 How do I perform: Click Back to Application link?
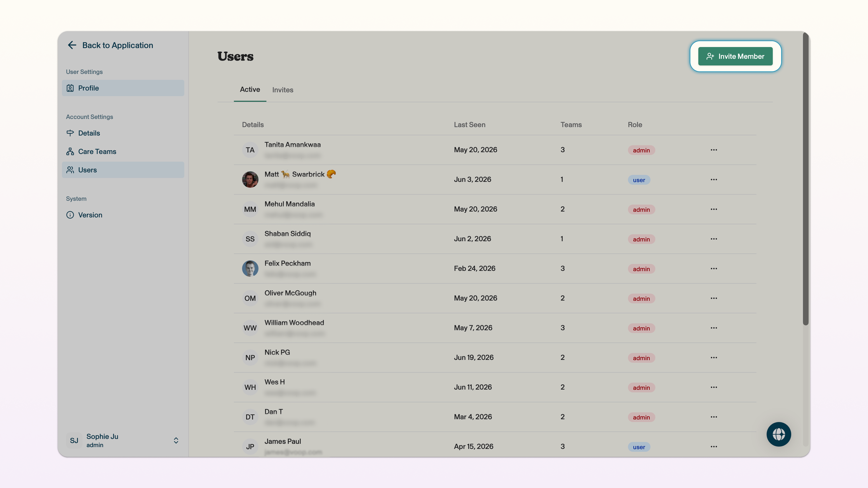(x=118, y=45)
